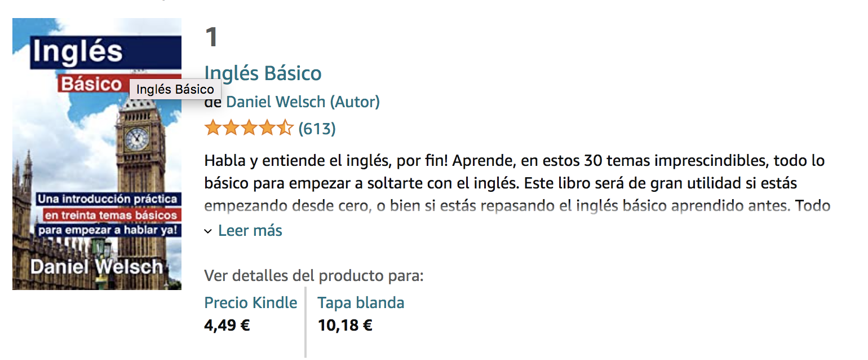Image resolution: width=868 pixels, height=360 pixels.
Task: Click the Big Ben clock face on cover
Action: 136,138
